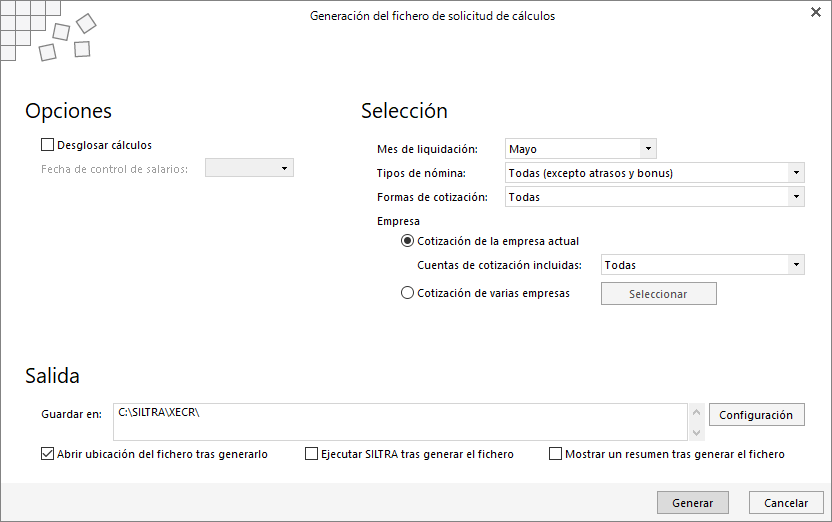832x522 pixels.
Task: Check Ejecutar SILTRA tras generar el fichero
Action: click(x=311, y=454)
